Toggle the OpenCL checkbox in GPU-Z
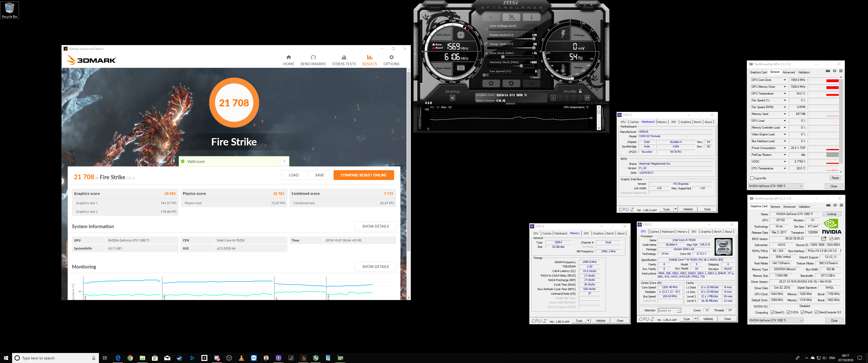Screen dimensions: 868x363 pyautogui.click(x=772, y=312)
